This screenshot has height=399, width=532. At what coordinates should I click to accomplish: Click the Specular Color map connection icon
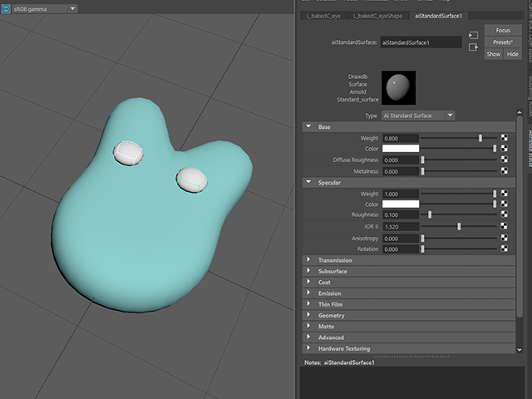[x=505, y=204]
